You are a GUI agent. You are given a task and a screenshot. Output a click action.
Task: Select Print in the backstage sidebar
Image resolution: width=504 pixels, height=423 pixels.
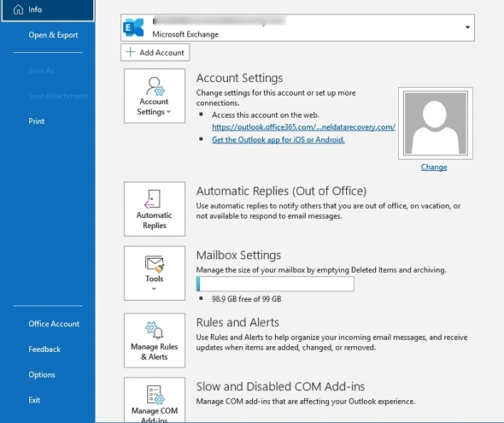pyautogui.click(x=37, y=121)
